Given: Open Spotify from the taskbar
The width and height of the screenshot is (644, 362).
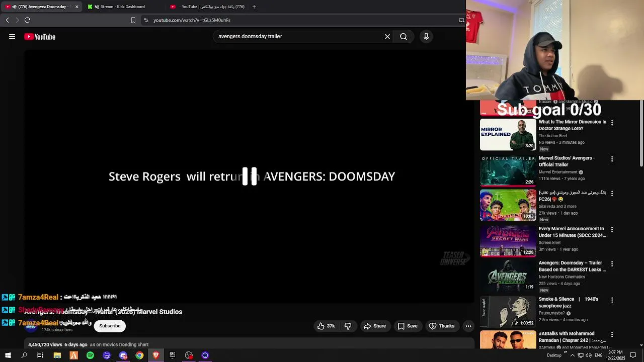Looking at the screenshot, I should (90, 355).
